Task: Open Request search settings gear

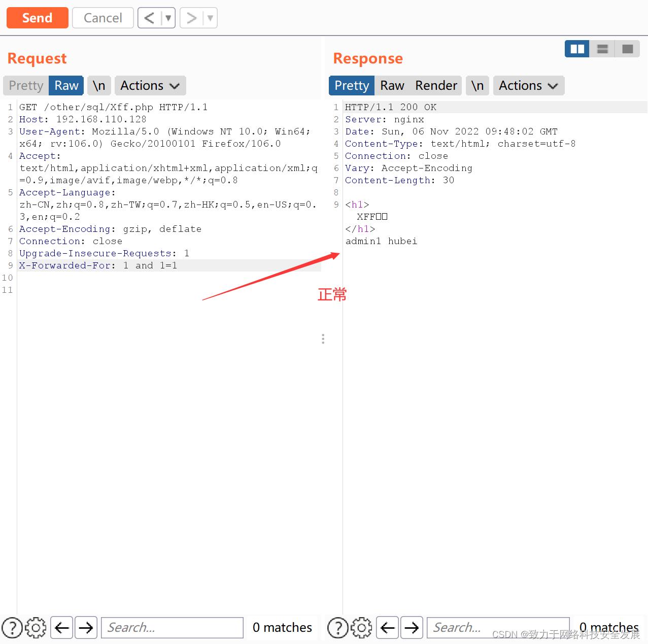Action: (36, 628)
